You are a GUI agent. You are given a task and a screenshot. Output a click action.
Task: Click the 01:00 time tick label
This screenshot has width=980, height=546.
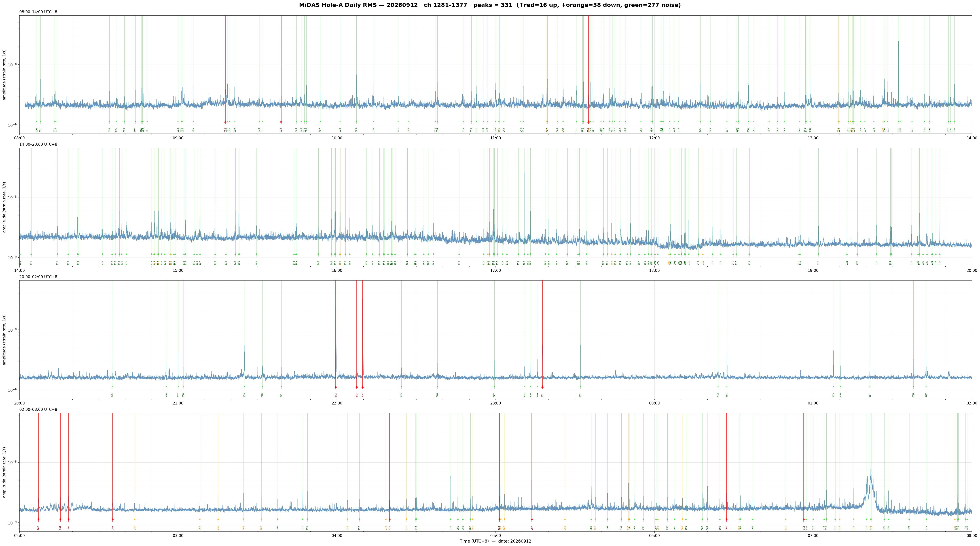[x=813, y=403]
